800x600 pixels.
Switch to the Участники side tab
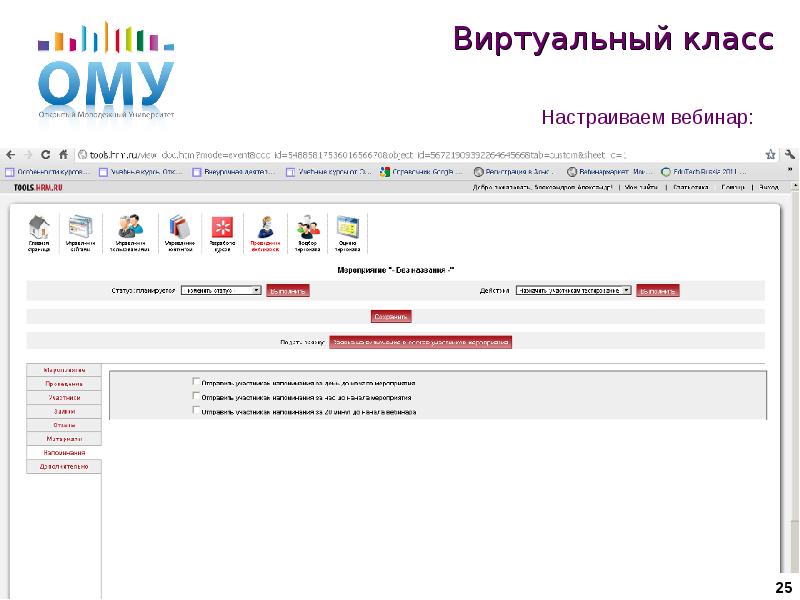click(x=64, y=397)
